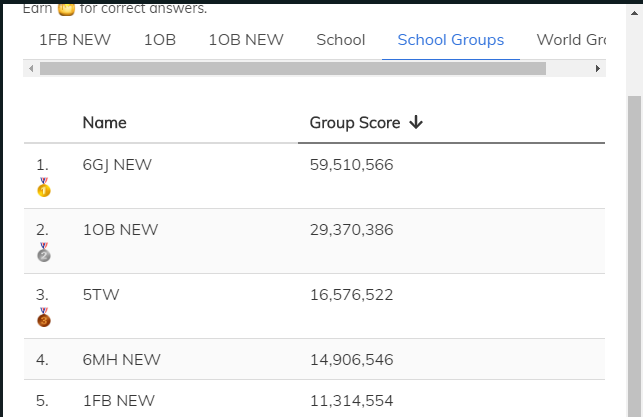
Task: Click the vertical scrollbar up arrow
Action: pyautogui.click(x=634, y=13)
